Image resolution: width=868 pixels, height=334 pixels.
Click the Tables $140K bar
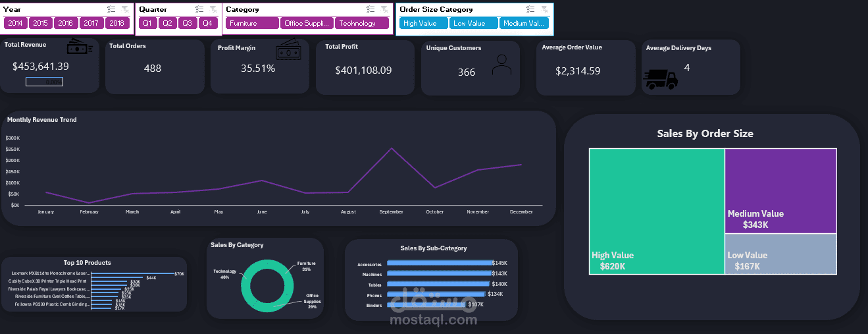click(x=437, y=284)
